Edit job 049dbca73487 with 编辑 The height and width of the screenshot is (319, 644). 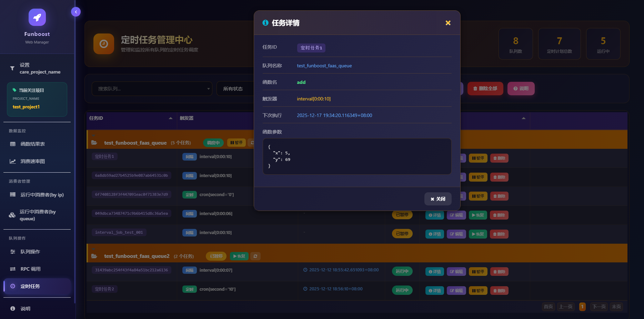click(x=456, y=215)
